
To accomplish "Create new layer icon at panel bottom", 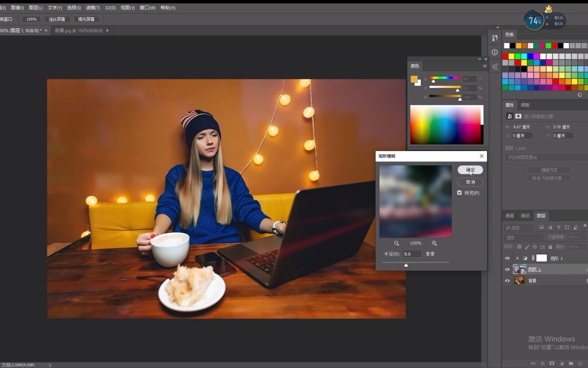I will pos(581,363).
